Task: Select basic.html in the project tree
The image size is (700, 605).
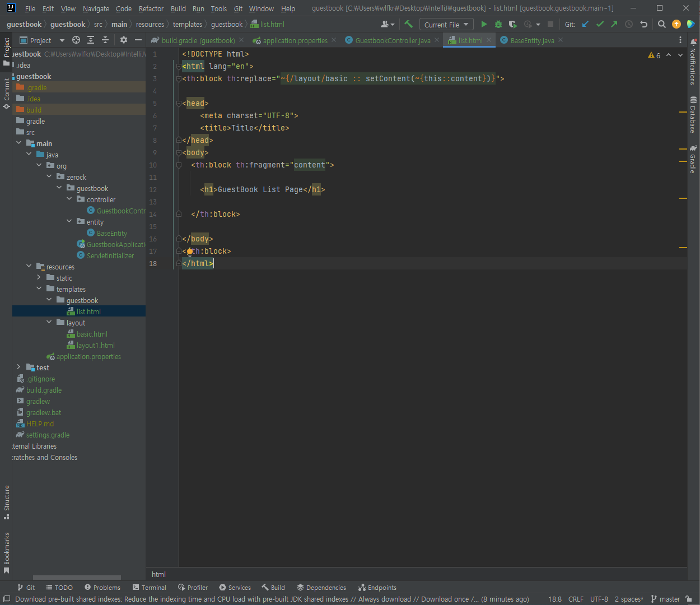Action: coord(92,334)
